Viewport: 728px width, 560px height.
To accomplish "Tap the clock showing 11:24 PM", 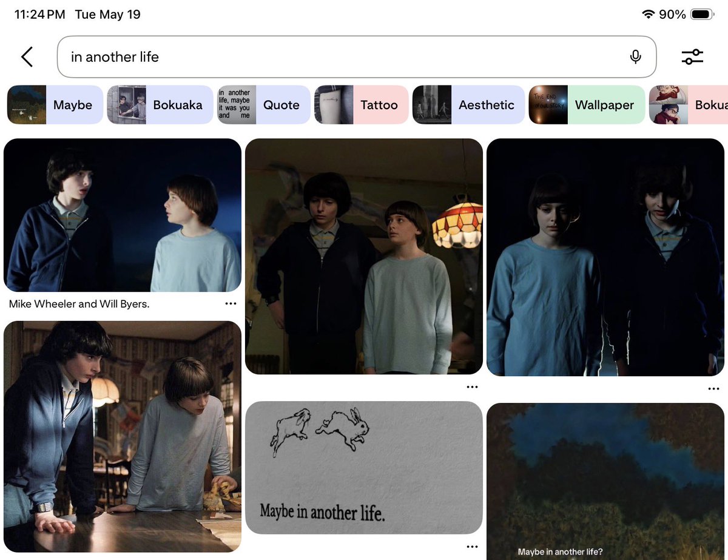I will pos(39,15).
